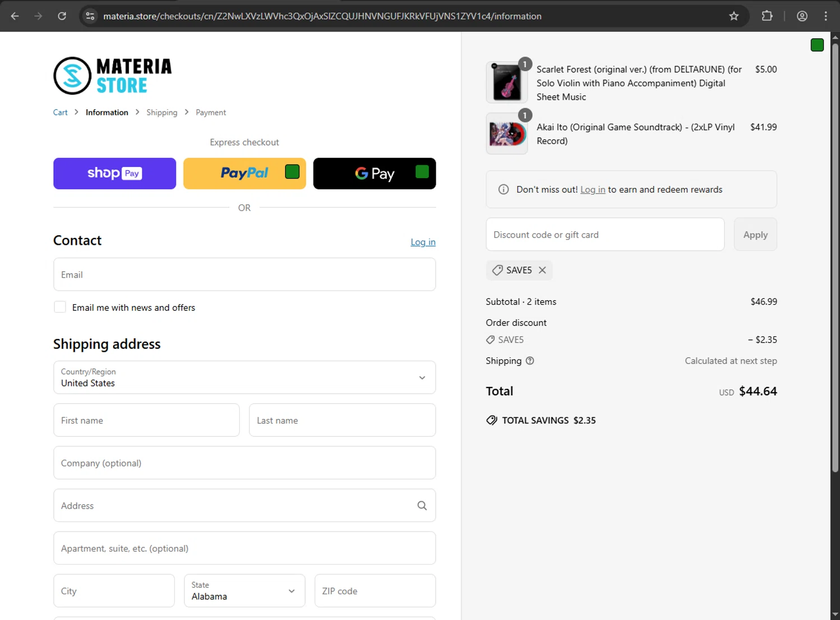Click the address search magnifier icon
840x620 pixels.
(x=422, y=506)
